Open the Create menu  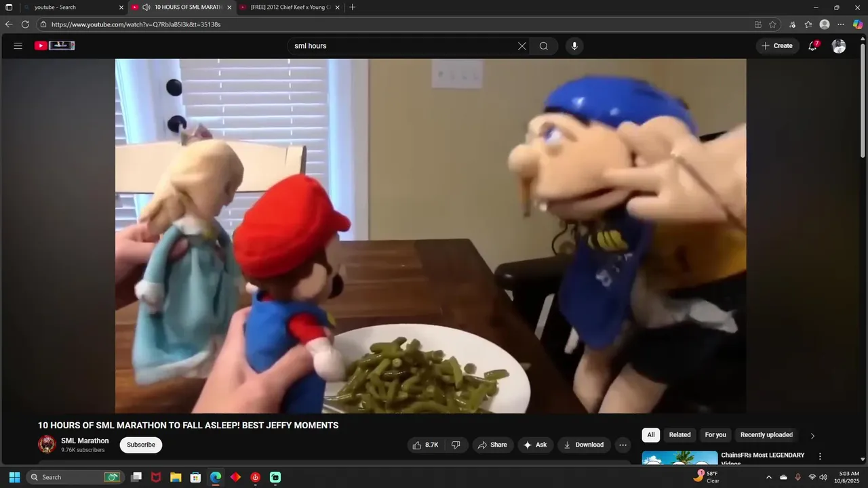(x=777, y=46)
